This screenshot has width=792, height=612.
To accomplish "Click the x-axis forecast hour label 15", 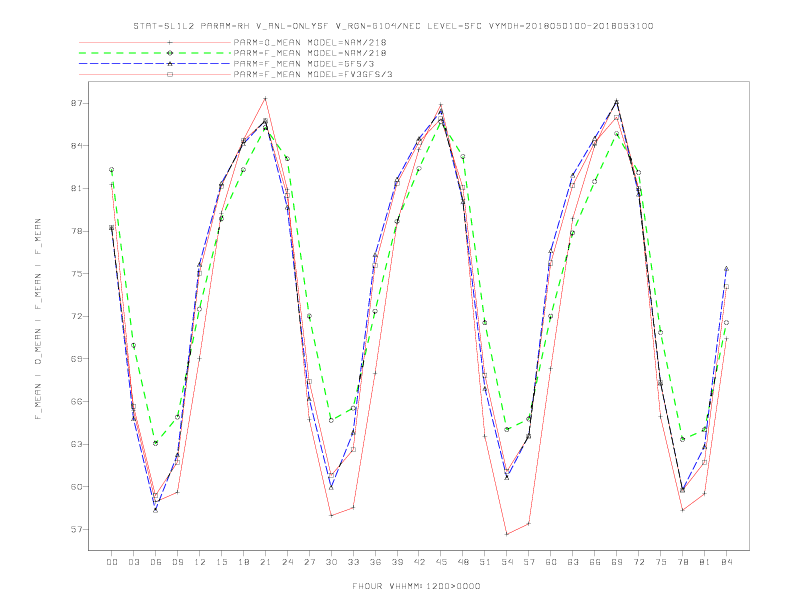I will (221, 562).
